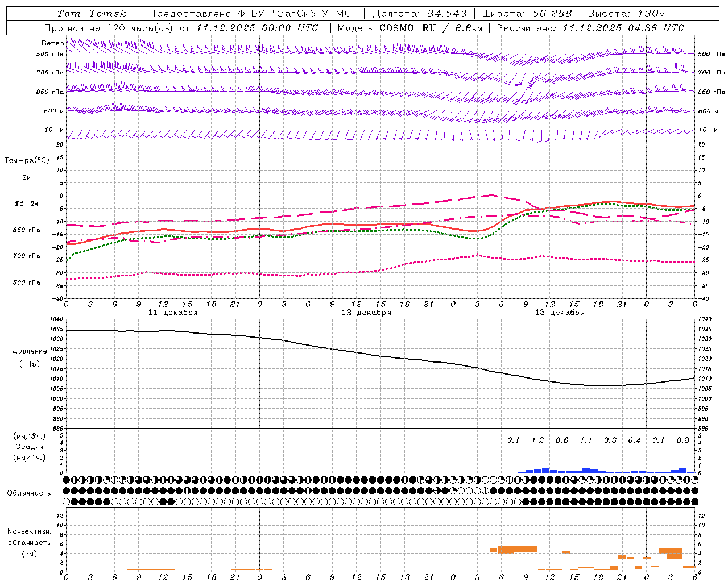Click the Ветер wind panel label

(x=52, y=43)
